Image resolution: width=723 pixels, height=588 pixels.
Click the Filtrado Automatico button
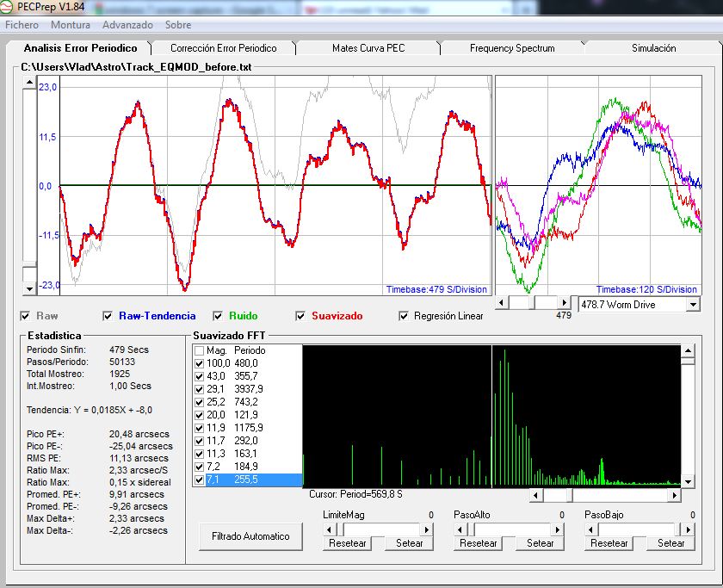(250, 536)
